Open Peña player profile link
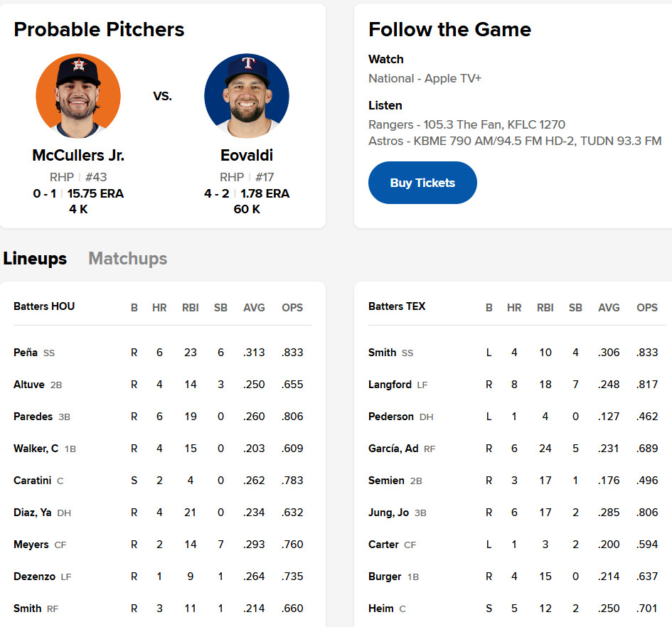Viewport: 672px width, 627px height. 26,353
